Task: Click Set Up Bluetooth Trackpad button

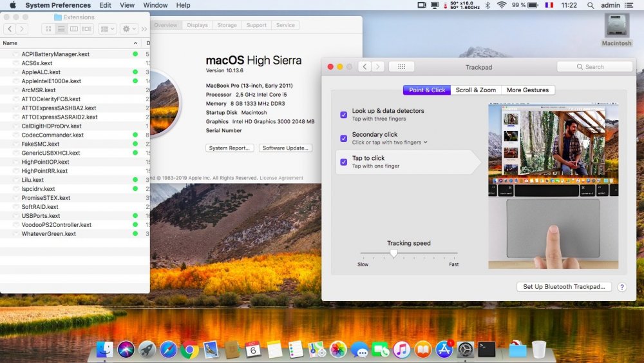Action: click(x=563, y=287)
